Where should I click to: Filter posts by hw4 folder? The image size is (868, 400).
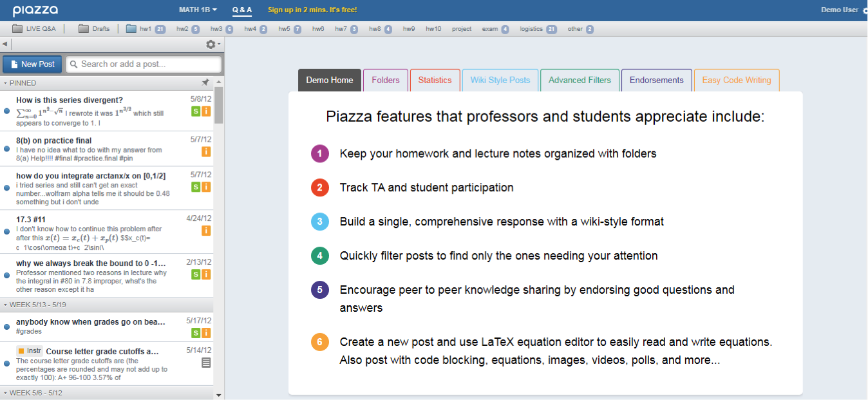coord(256,29)
